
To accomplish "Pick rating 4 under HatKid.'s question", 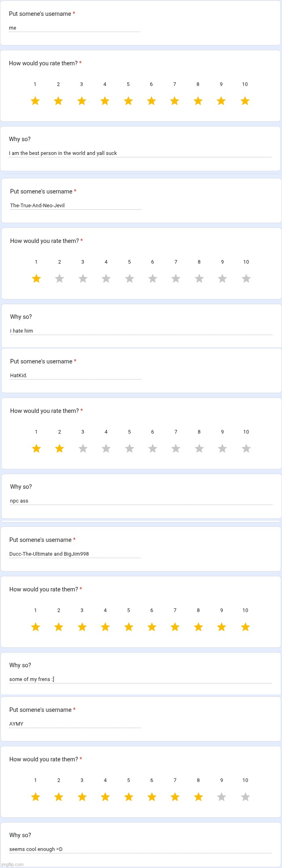I will [106, 448].
